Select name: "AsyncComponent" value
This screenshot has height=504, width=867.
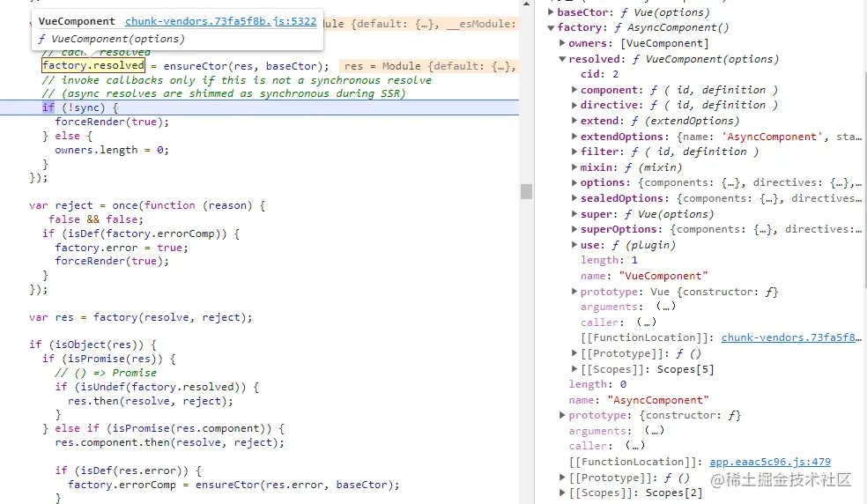coord(658,399)
